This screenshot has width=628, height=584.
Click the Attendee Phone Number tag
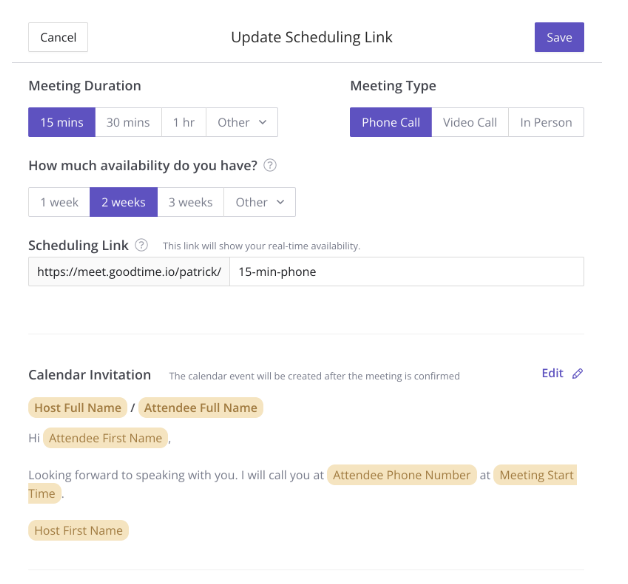click(402, 475)
